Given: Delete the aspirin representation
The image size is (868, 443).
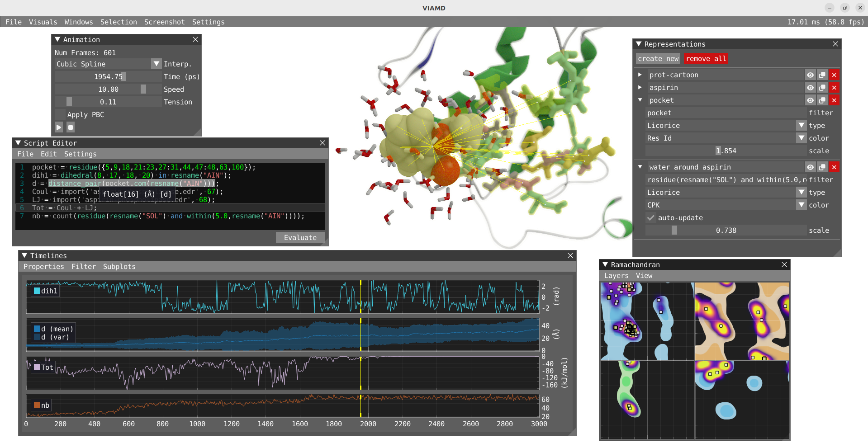Looking at the screenshot, I should coord(834,88).
